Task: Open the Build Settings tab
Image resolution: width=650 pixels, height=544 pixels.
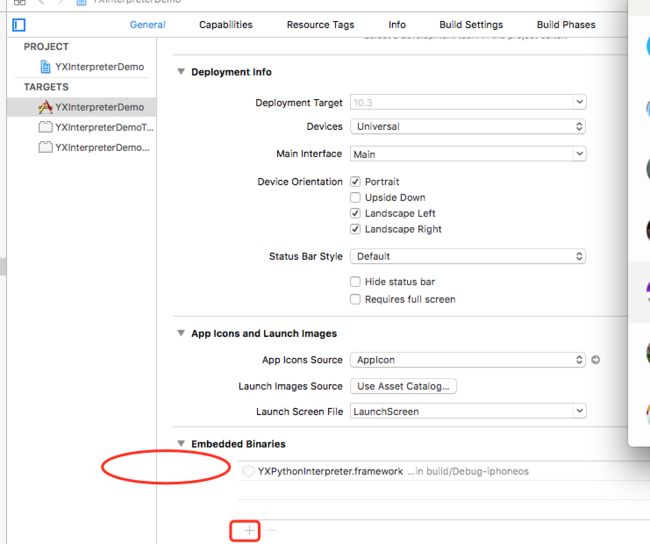Action: [x=471, y=24]
